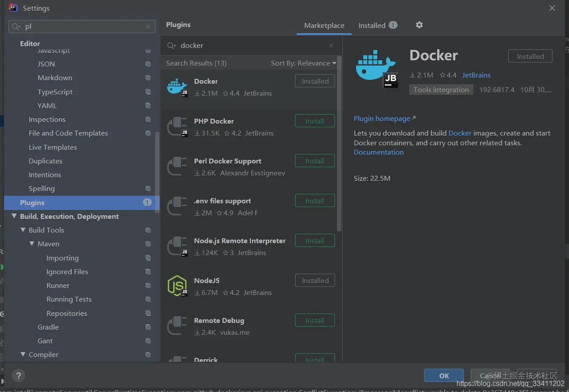The image size is (569, 392).
Task: Focus the docker plugin search field
Action: tap(252, 46)
